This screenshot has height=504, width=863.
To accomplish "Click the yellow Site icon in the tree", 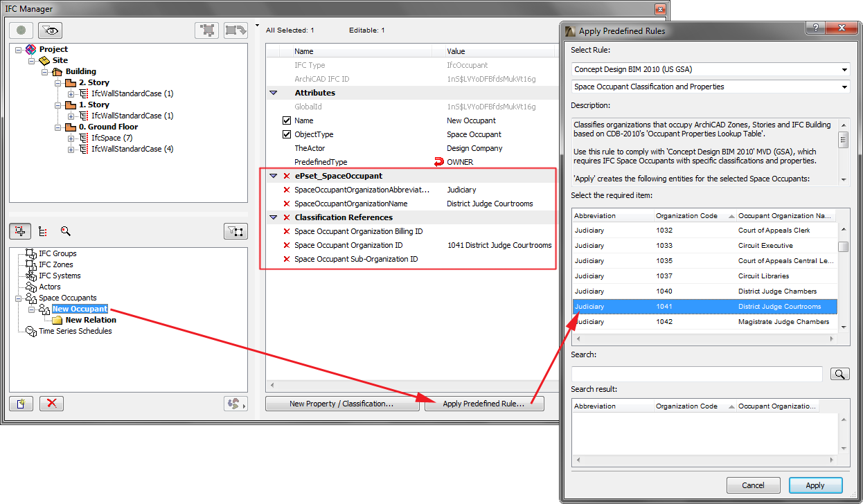I will [44, 60].
